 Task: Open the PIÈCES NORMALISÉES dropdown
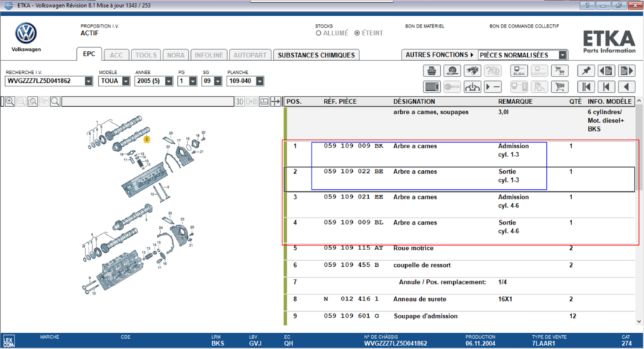click(563, 55)
